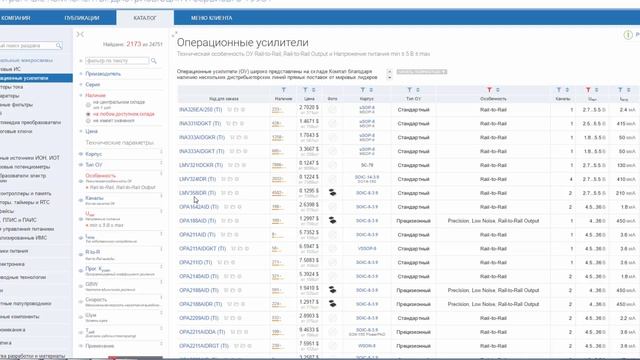Click the filter funnel icon in Корпус column
Viewport: 640px width, 360px height.
[362, 90]
